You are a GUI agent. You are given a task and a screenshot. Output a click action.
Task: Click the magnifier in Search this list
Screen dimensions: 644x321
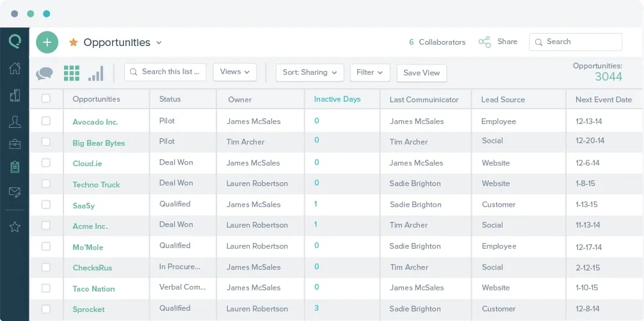(x=134, y=72)
